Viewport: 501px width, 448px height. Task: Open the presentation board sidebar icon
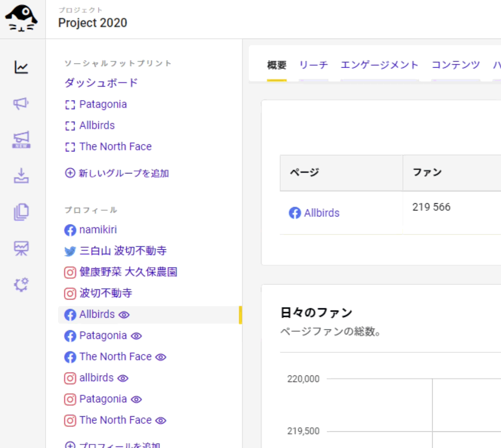point(21,248)
